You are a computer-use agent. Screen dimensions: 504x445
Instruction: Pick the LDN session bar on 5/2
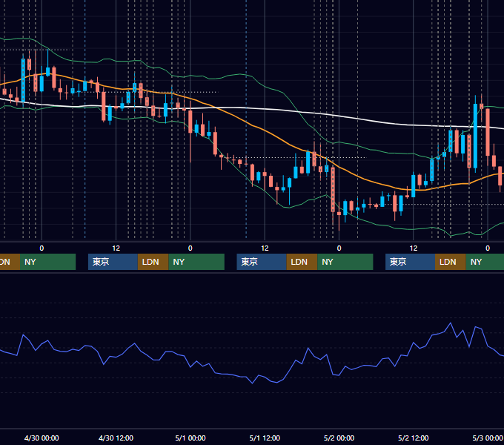click(451, 262)
